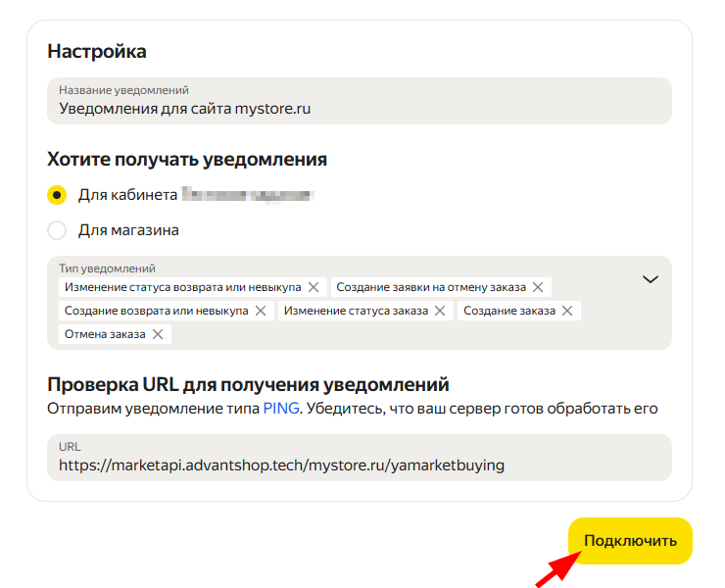This screenshot has width=725, height=588.
Task: Click the 'Для магазина' label text
Action: tap(128, 230)
